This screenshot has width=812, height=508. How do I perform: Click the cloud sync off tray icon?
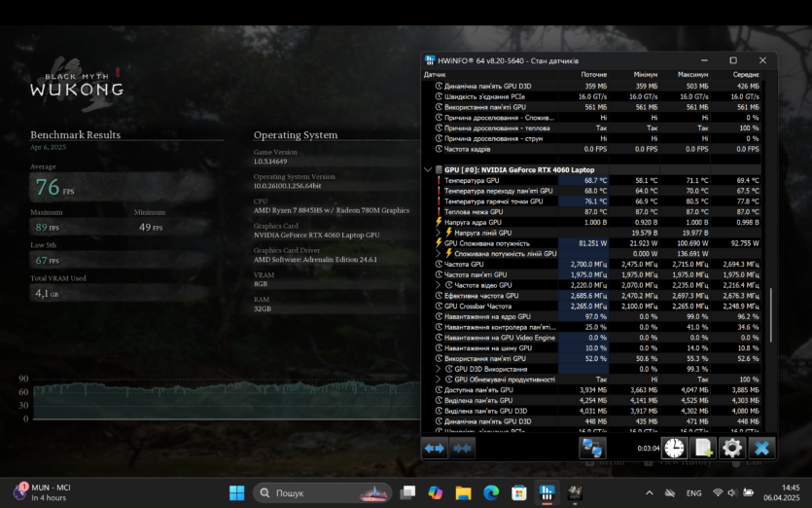pyautogui.click(x=670, y=493)
